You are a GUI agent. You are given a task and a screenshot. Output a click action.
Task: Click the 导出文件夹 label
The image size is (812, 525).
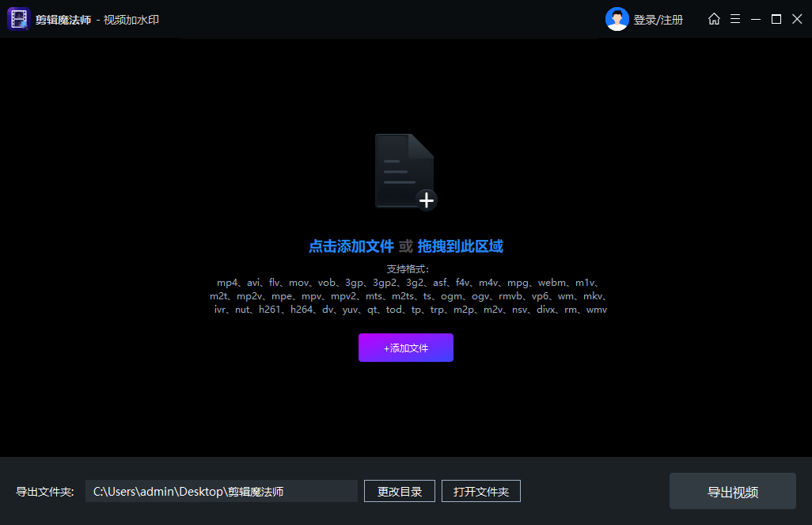point(45,492)
